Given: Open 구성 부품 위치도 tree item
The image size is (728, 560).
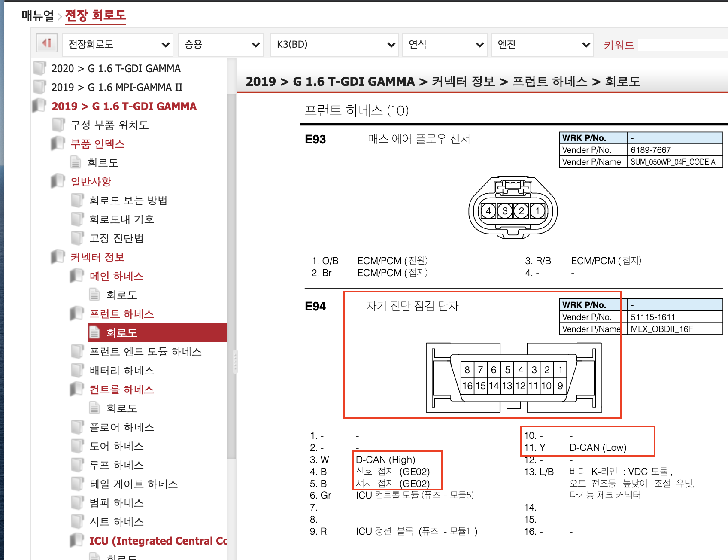Looking at the screenshot, I should point(109,125).
